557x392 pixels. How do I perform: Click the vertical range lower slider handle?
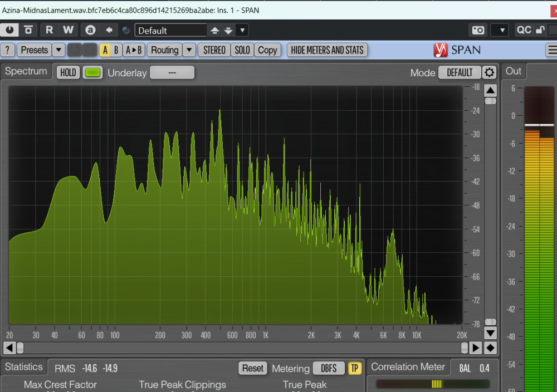[490, 322]
